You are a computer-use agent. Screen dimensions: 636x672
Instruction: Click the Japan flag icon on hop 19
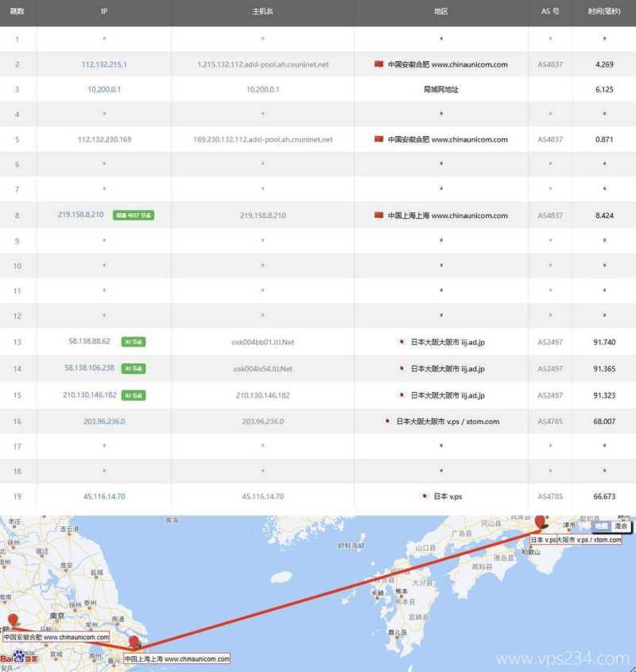click(x=426, y=495)
